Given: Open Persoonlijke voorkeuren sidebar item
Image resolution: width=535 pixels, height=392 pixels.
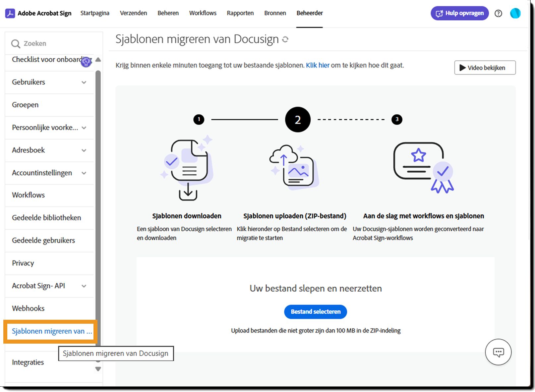Looking at the screenshot, I should click(49, 128).
